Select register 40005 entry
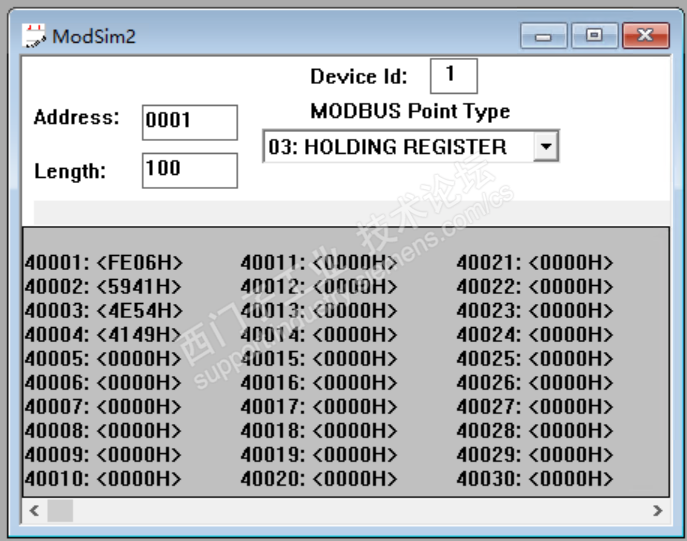The width and height of the screenshot is (687, 541). pyautogui.click(x=103, y=359)
